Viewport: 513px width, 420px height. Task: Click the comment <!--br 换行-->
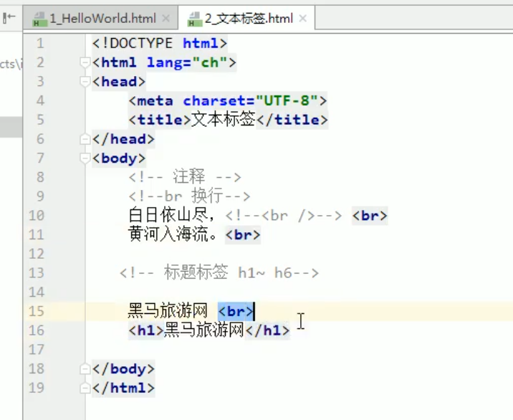tap(189, 196)
